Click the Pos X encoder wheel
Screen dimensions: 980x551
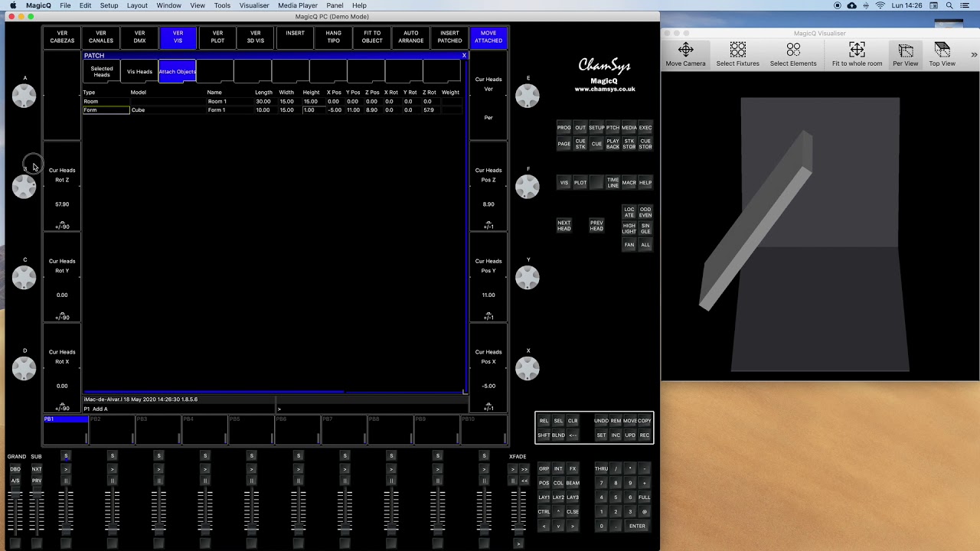[x=527, y=369]
